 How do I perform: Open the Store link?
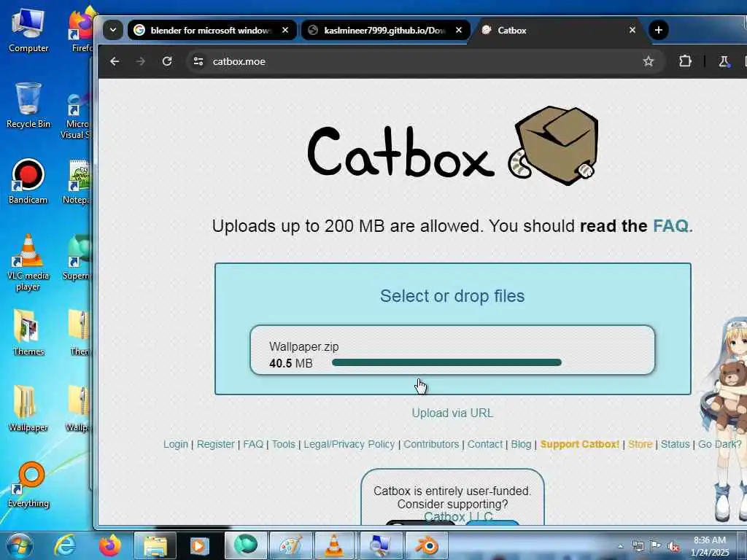coord(640,444)
